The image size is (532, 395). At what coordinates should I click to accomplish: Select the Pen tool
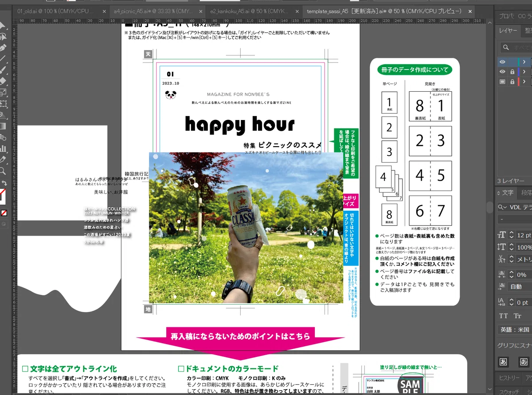(3, 48)
